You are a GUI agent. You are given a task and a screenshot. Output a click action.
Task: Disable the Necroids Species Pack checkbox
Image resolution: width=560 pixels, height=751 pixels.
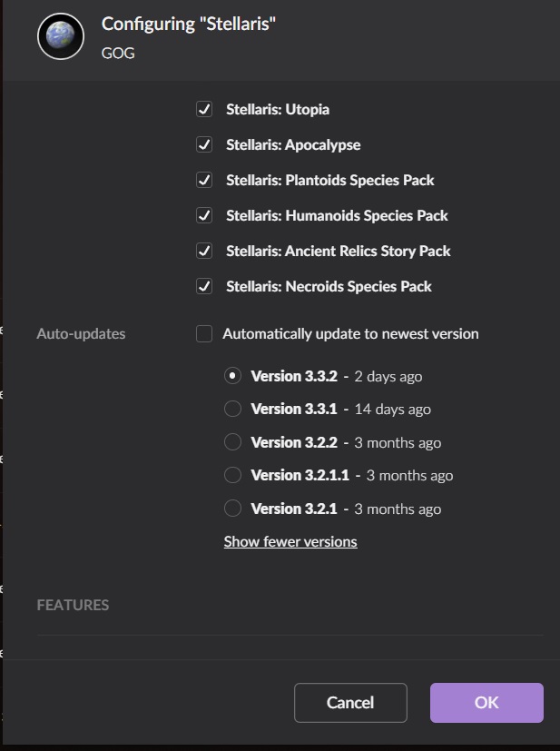204,286
